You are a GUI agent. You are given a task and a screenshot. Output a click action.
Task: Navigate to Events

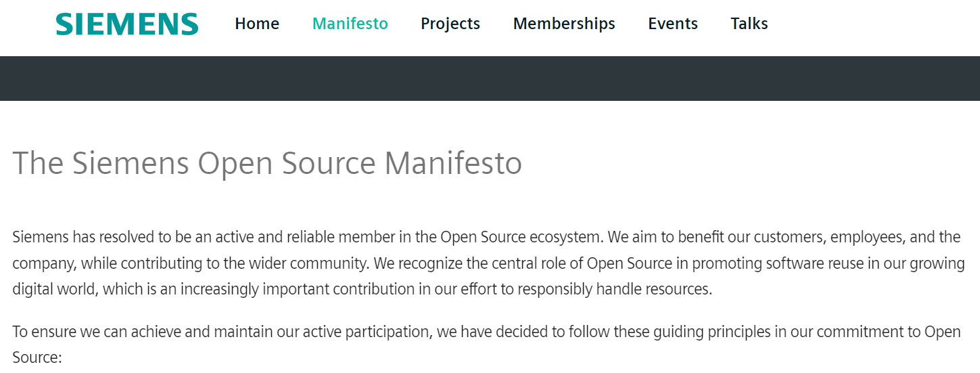click(x=673, y=24)
